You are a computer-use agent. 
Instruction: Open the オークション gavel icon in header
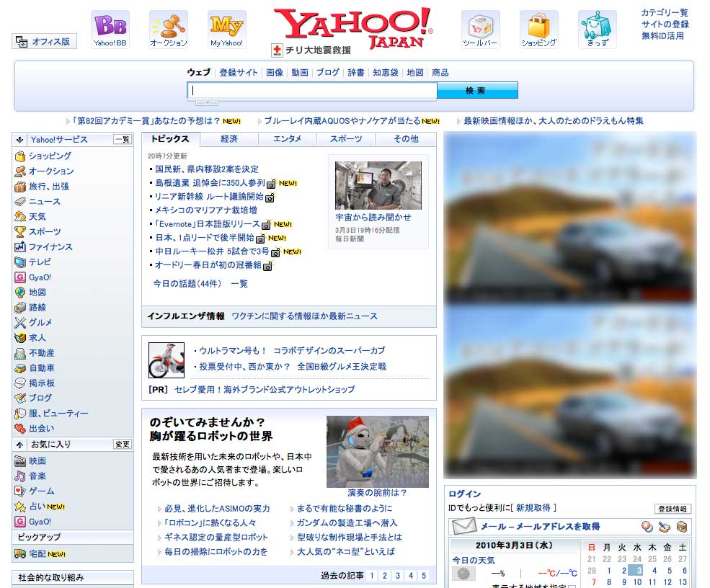[169, 29]
